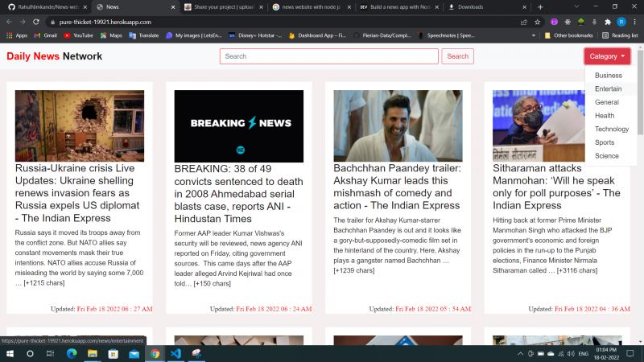Select Entertain from the Category menu
The height and width of the screenshot is (362, 644).
tap(609, 89)
